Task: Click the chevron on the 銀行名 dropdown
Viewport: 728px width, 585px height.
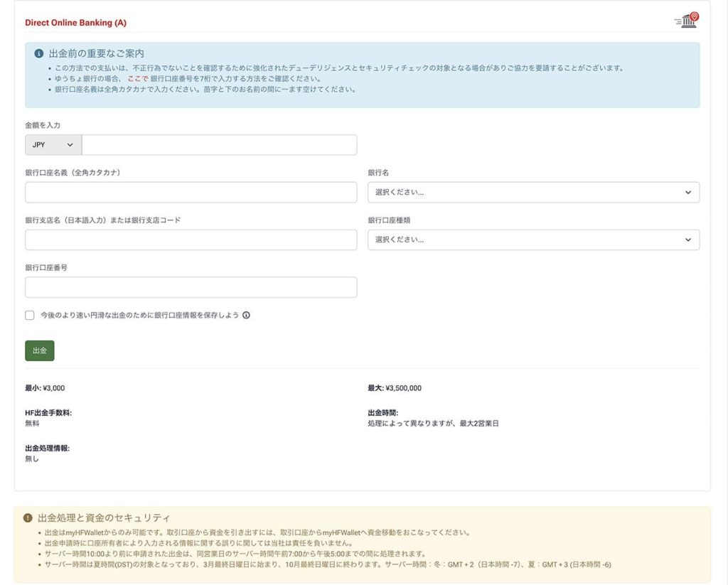Action: [x=687, y=192]
